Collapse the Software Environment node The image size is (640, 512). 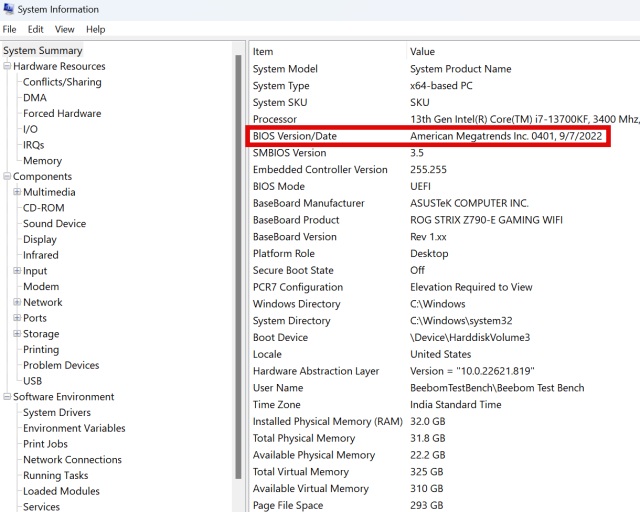tap(7, 396)
